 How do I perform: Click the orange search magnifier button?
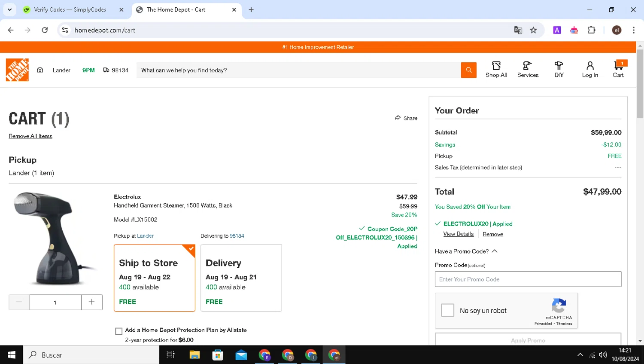[x=468, y=70]
